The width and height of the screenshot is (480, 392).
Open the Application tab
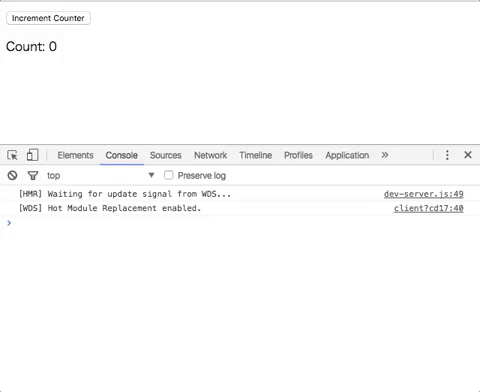point(347,155)
